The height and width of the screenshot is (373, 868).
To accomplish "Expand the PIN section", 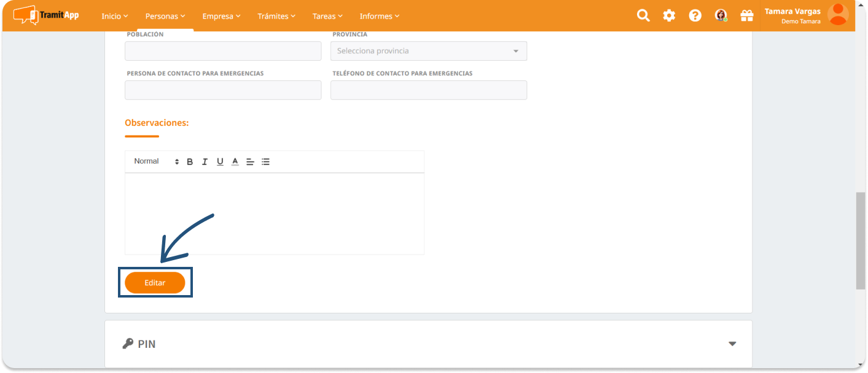I will (732, 344).
